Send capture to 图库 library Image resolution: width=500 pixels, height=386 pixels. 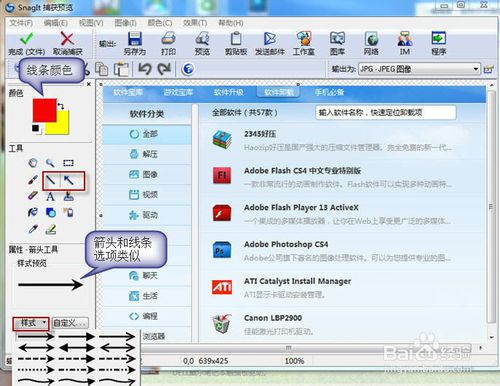click(x=337, y=43)
